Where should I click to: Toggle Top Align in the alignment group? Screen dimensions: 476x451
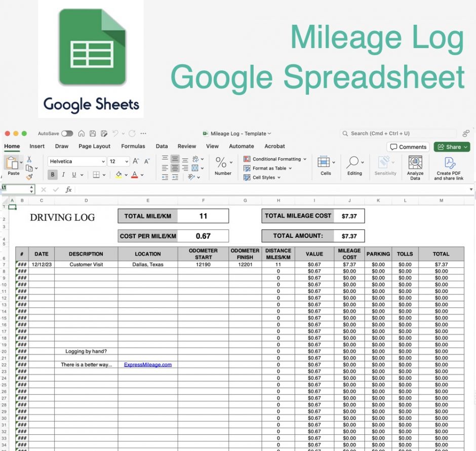[x=165, y=159]
